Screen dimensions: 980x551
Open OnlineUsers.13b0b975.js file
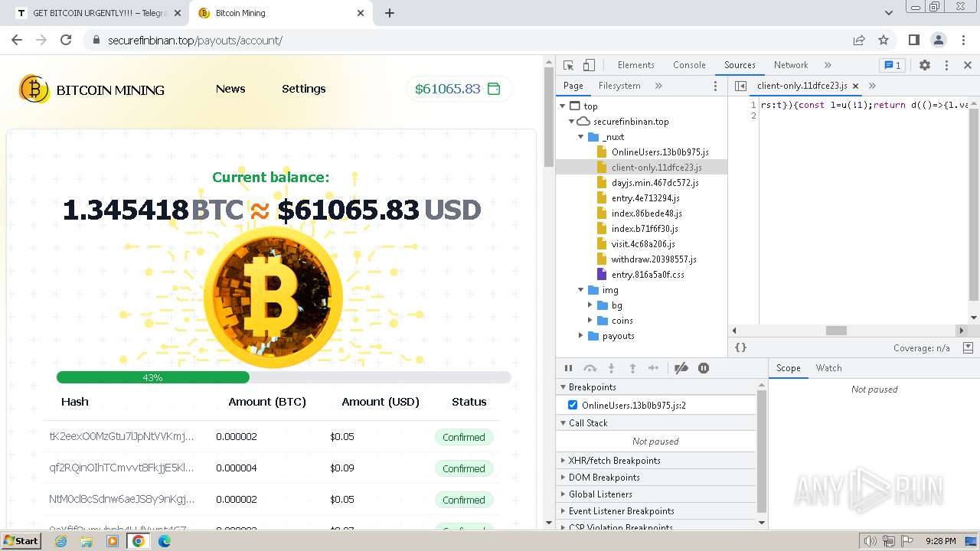[x=660, y=152]
